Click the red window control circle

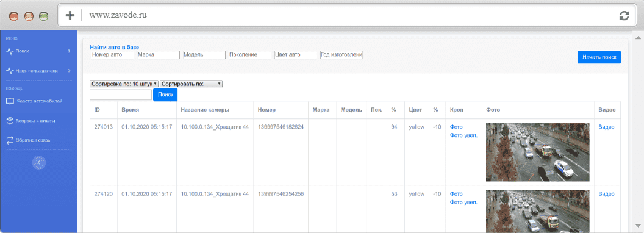pyautogui.click(x=15, y=16)
